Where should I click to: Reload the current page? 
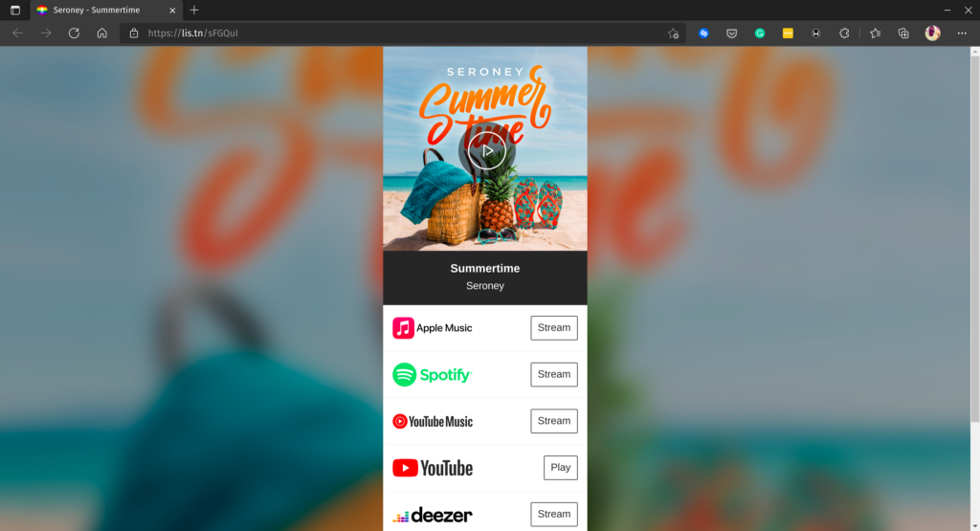74,33
